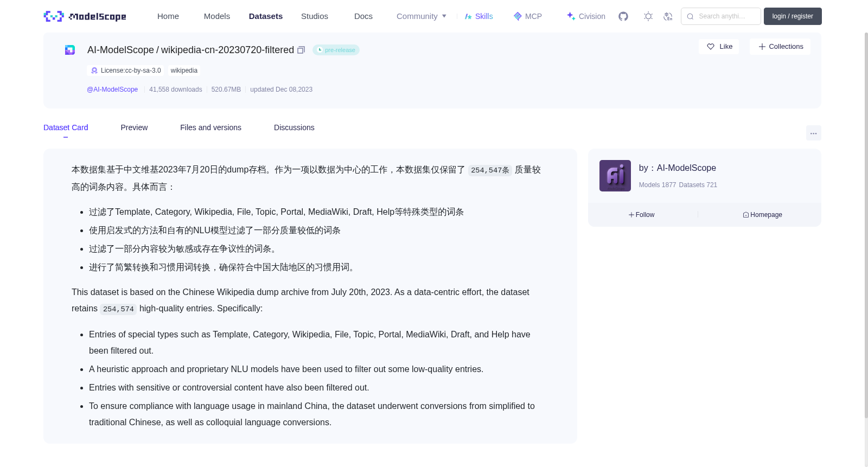Click the heart Like button
This screenshot has height=467, width=868.
click(719, 47)
